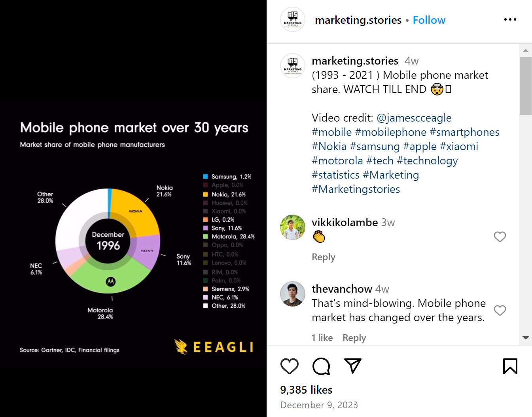The image size is (532, 417).
Task: Like the post with the heart icon
Action: [290, 366]
